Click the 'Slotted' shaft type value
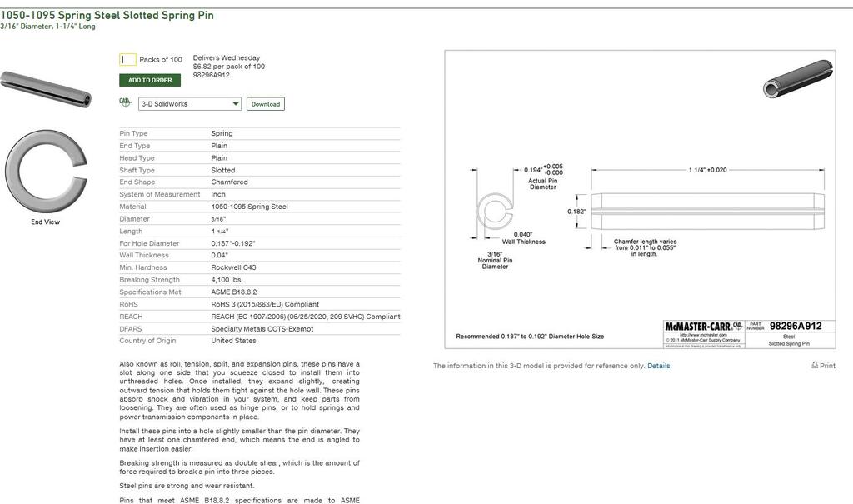Image resolution: width=853 pixels, height=504 pixels. 223,170
